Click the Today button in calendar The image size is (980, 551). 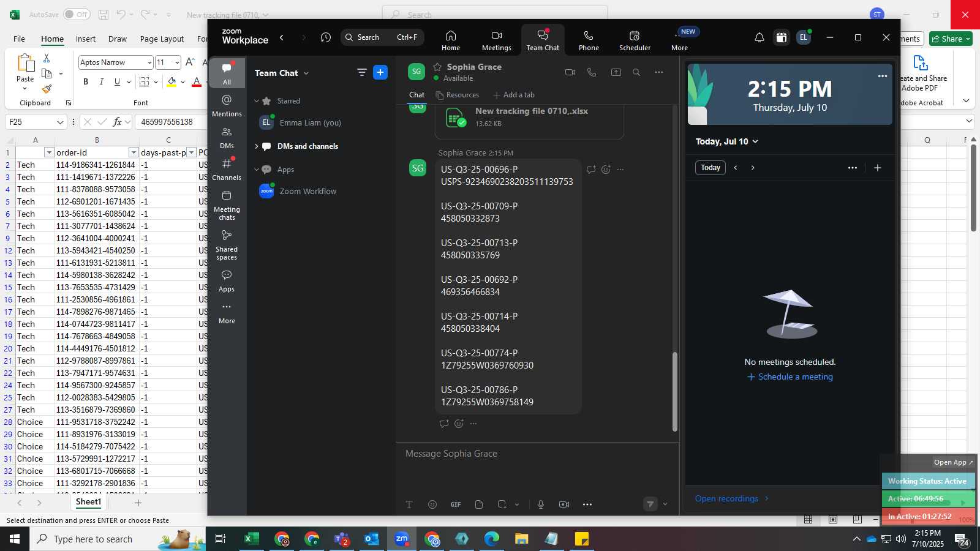[x=710, y=168]
